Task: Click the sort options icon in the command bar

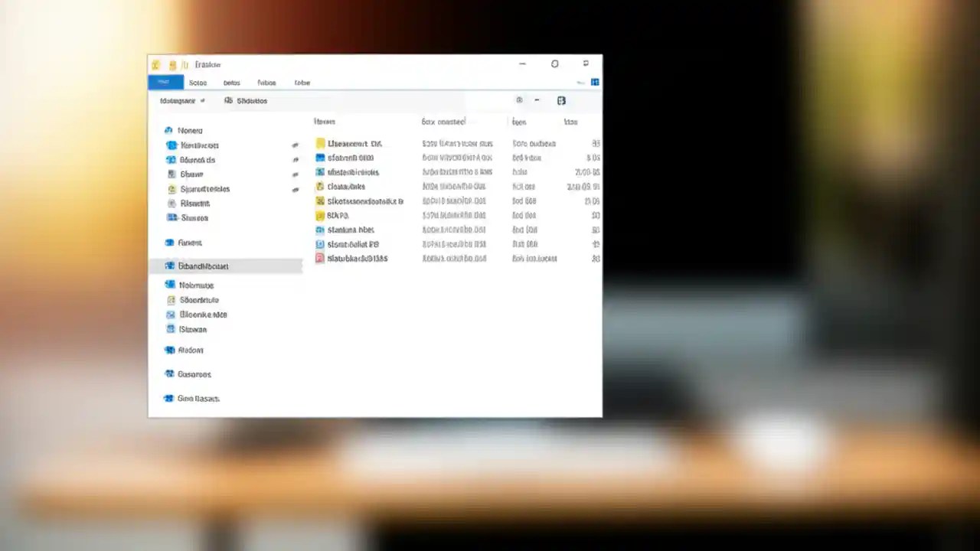Action: 519,100
